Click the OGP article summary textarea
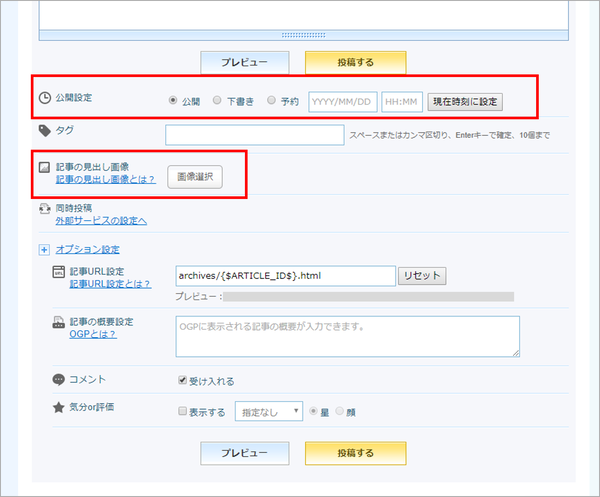The image size is (600, 497). click(347, 337)
